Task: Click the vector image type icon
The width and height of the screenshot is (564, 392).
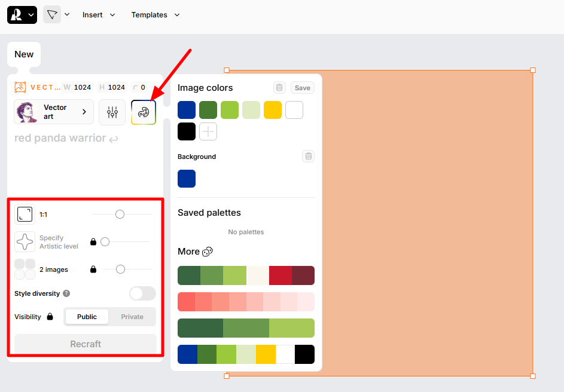Action: tap(20, 87)
